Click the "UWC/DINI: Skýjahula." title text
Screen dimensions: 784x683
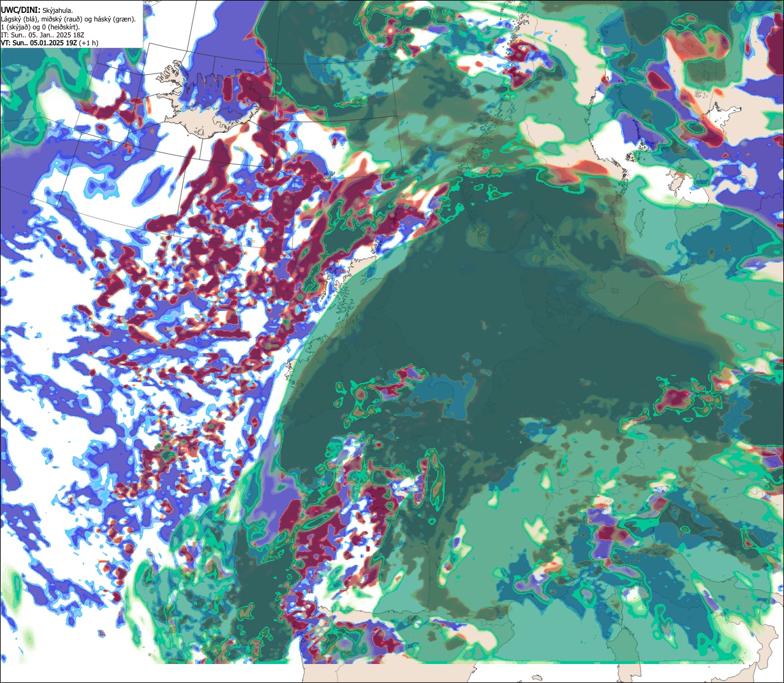37,10
